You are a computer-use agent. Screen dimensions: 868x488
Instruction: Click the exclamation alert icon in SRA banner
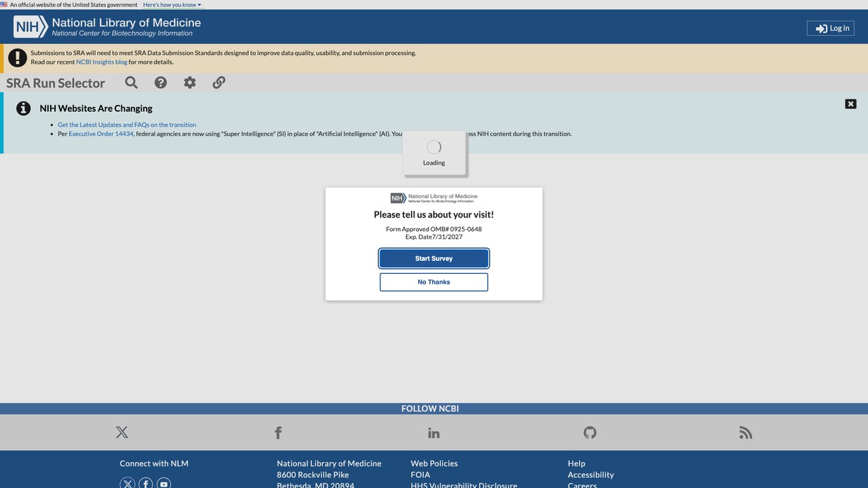pos(18,58)
